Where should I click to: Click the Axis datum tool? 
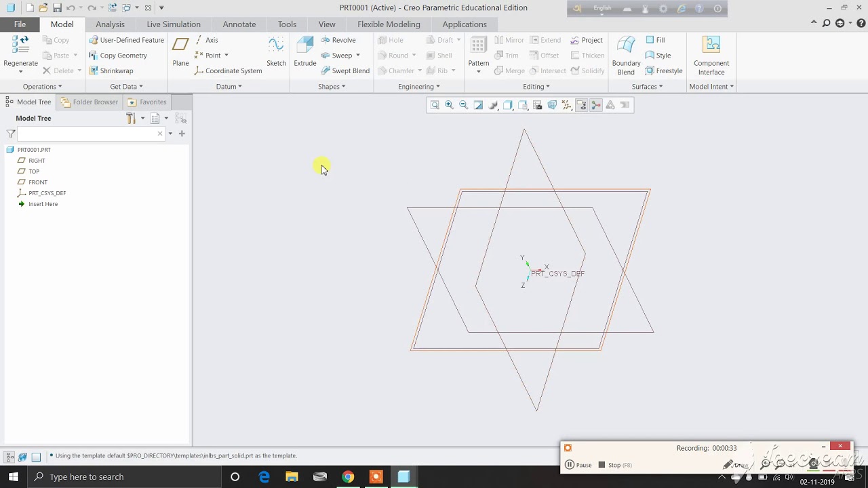pyautogui.click(x=206, y=40)
